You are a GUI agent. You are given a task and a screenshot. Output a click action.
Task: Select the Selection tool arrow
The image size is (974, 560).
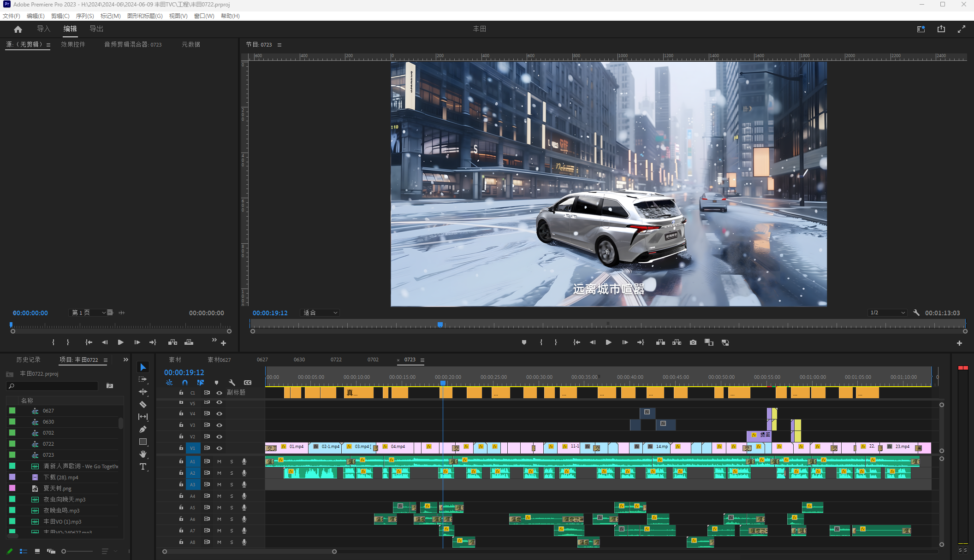[143, 367]
